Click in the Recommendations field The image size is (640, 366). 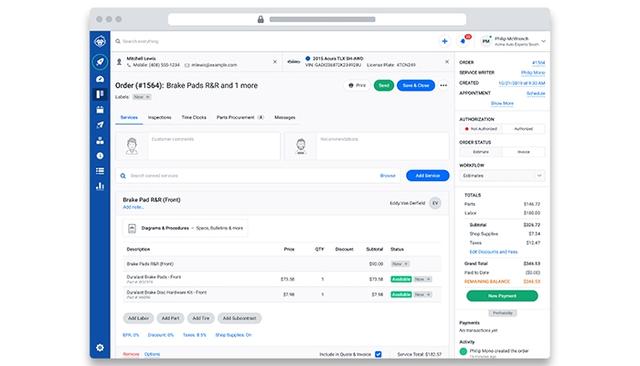[383, 146]
